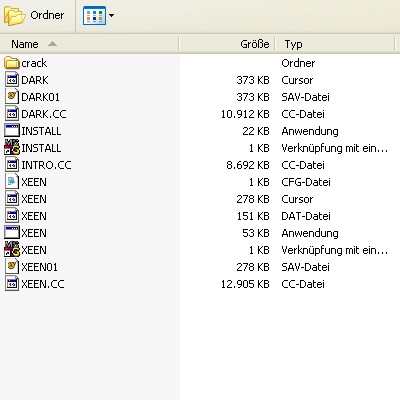Click the '373 KB' size of DARK01
400x400 pixels.
253,97
